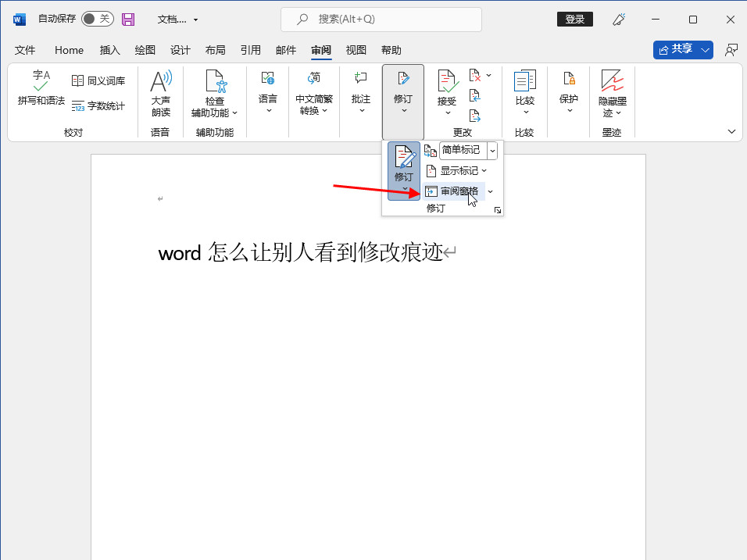Screen dimensions: 747x560
Task: Click in the document heading text
Action: point(301,252)
